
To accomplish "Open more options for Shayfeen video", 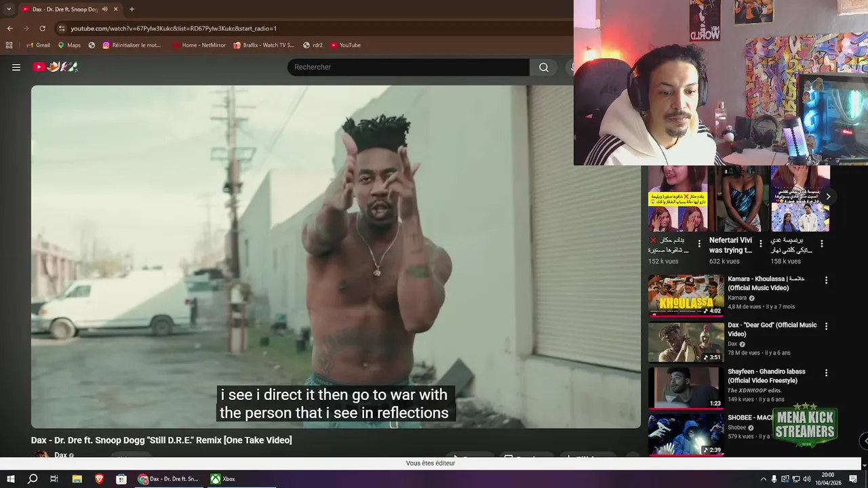I will point(826,373).
